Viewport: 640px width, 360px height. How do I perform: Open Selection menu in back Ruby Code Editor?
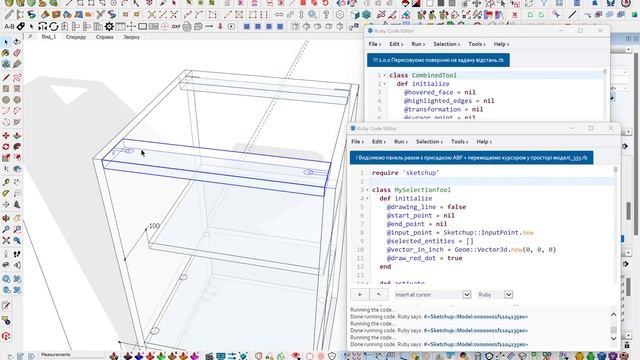coord(446,44)
